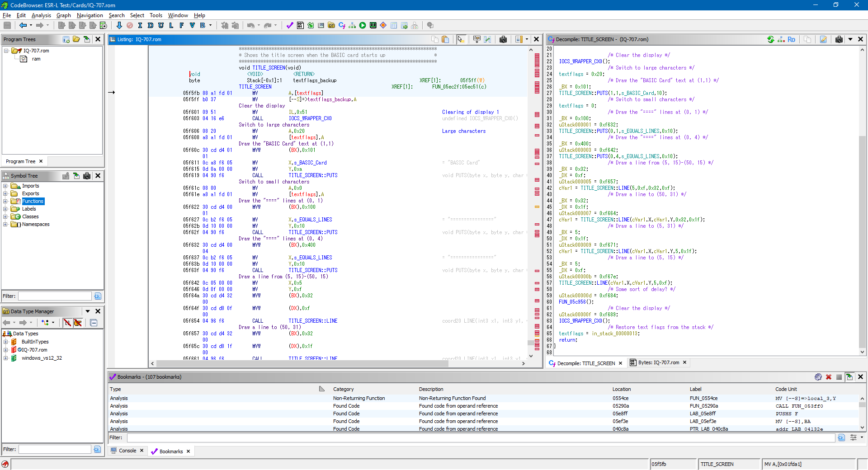The height and width of the screenshot is (470, 868).
Task: Delete selected bookmarks with red X icon
Action: pos(829,377)
